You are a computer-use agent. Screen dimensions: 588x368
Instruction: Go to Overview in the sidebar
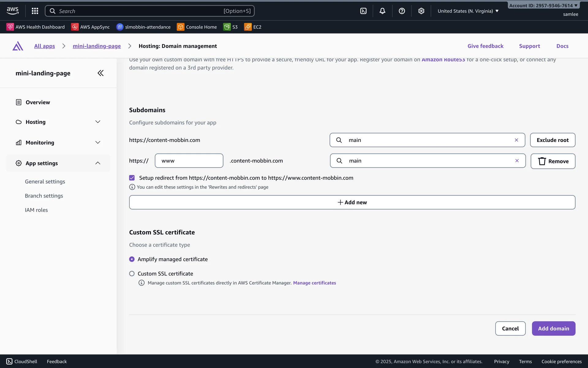pos(38,102)
